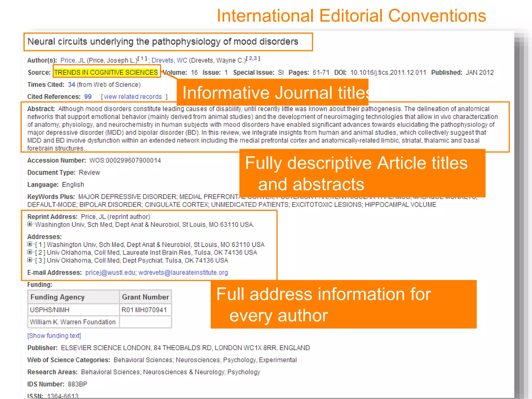Open Cited References count 99
The width and height of the screenshot is (532, 399).
88,97
